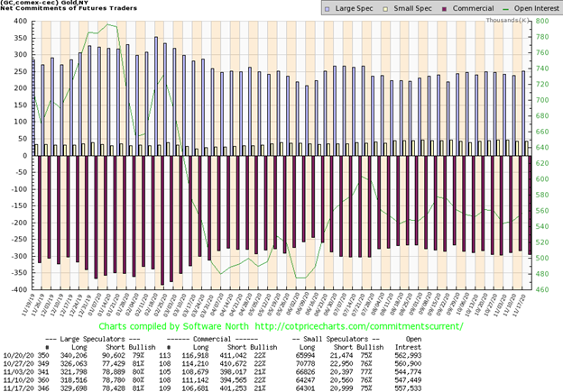Screen dimensions: 563x392
Task: Click the open interest value 562,993
Action: point(408,355)
